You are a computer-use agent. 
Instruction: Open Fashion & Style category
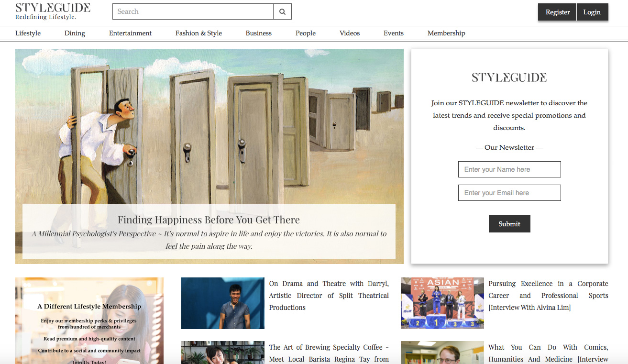click(x=198, y=33)
